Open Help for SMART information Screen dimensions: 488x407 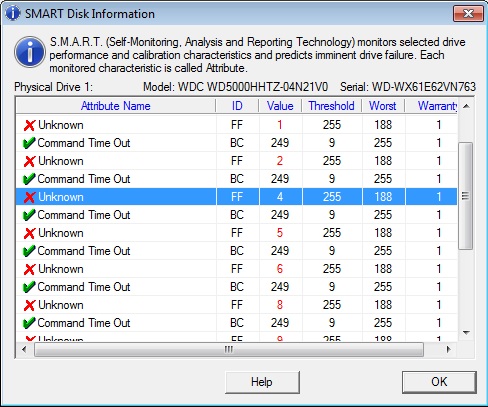[x=262, y=382]
